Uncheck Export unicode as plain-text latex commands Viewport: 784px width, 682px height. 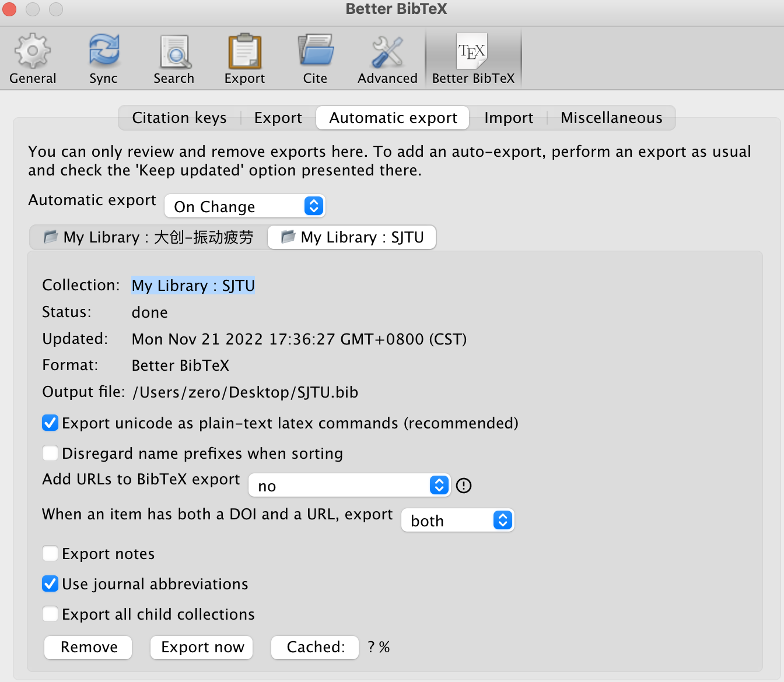[50, 423]
